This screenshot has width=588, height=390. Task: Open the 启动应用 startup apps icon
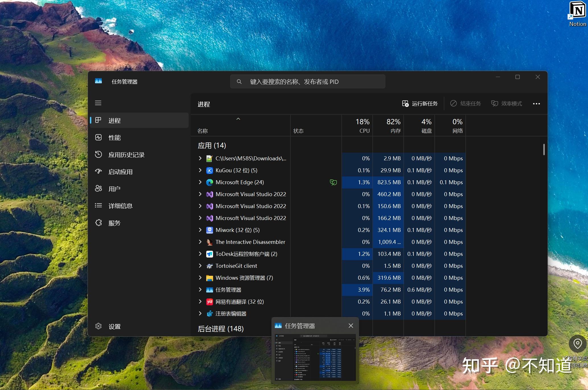pyautogui.click(x=98, y=171)
